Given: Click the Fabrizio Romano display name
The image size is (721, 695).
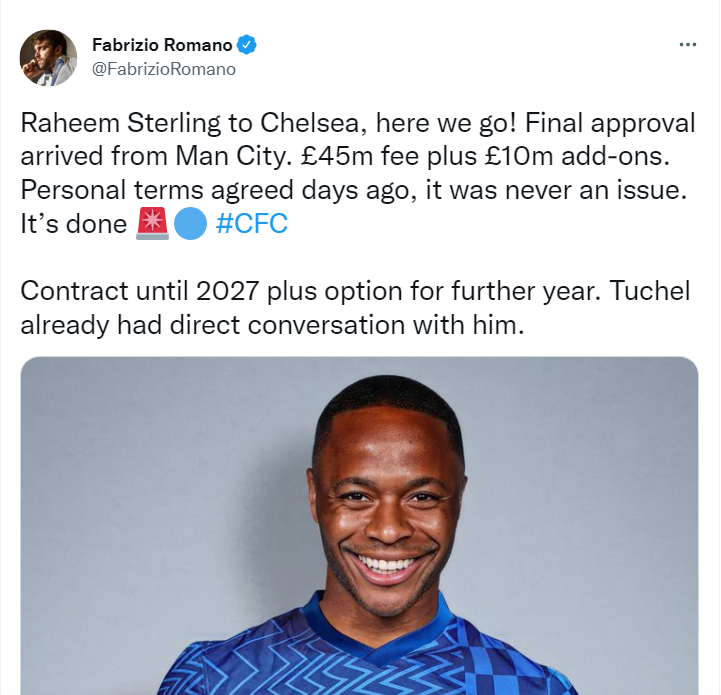Looking at the screenshot, I should coord(162,45).
